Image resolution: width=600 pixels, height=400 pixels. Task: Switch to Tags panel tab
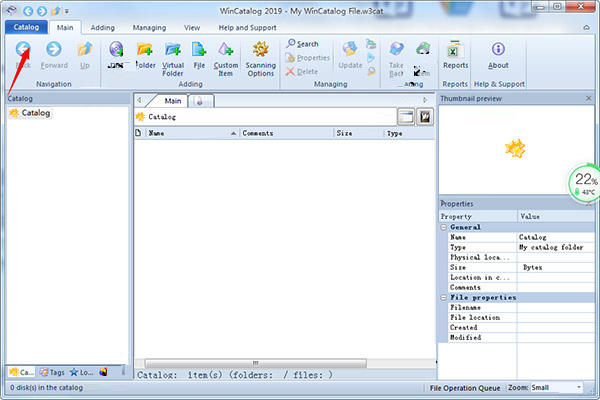[54, 372]
